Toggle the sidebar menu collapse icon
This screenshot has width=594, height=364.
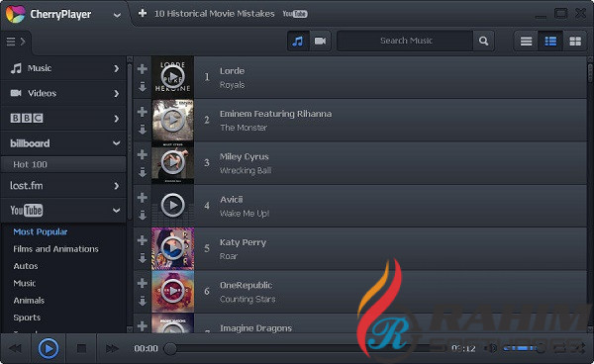(16, 42)
